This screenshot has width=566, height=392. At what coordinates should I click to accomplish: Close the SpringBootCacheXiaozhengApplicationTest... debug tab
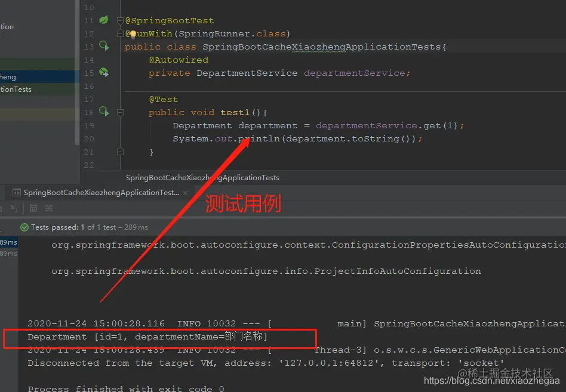point(185,193)
